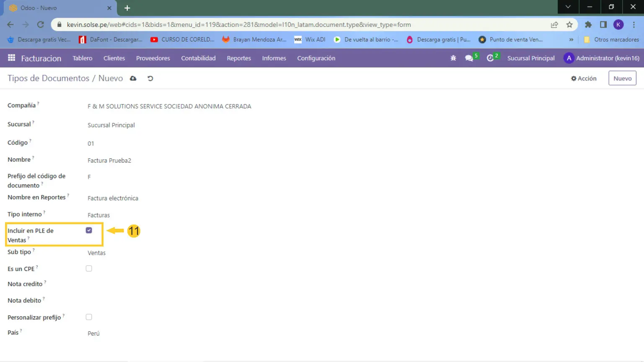
Task: Open De vuelta al barrio bookmark
Action: tap(366, 39)
